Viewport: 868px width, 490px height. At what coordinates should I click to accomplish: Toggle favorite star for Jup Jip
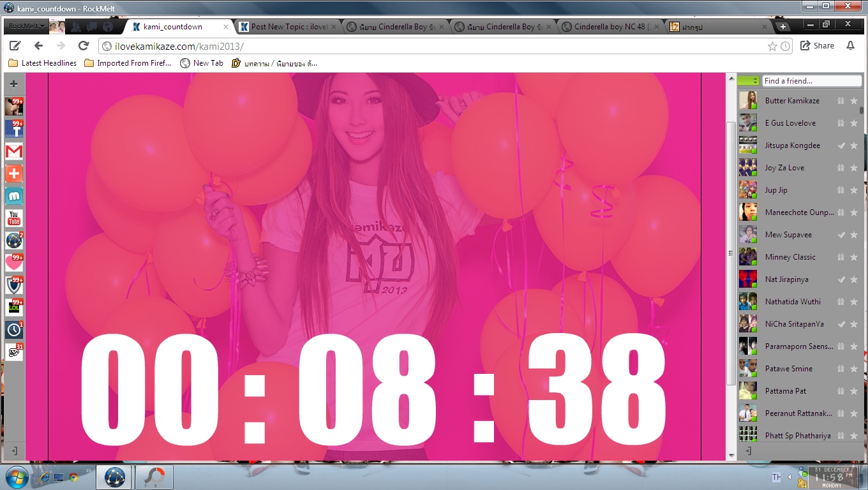pyautogui.click(x=854, y=190)
